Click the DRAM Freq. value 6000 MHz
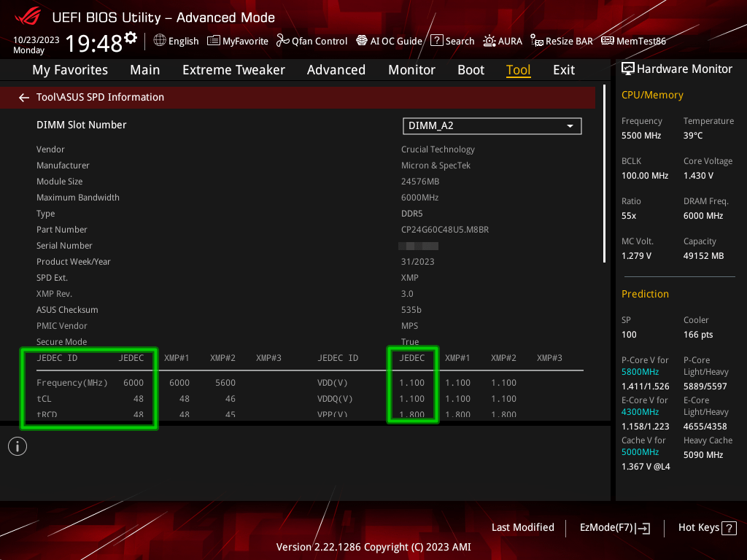The width and height of the screenshot is (747, 560). click(703, 216)
